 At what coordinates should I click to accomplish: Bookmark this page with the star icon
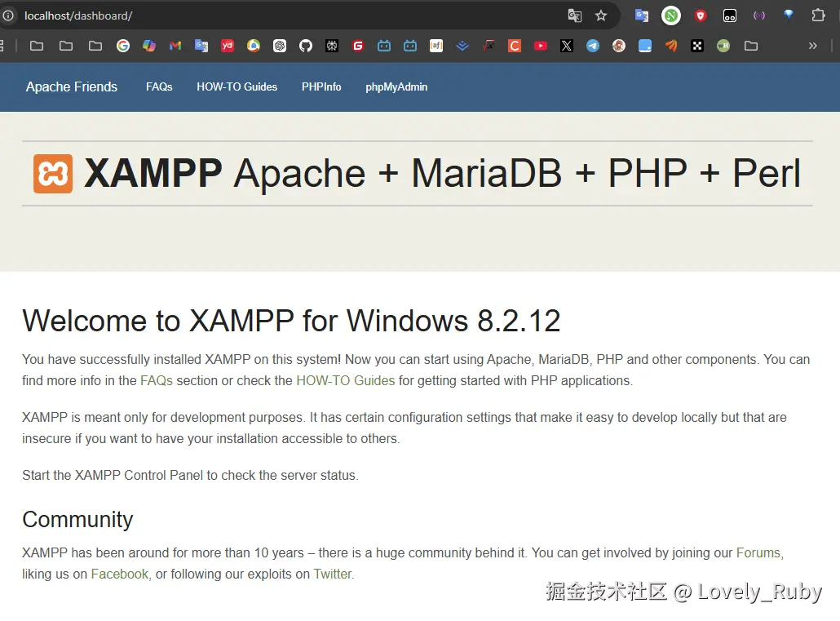[x=601, y=16]
